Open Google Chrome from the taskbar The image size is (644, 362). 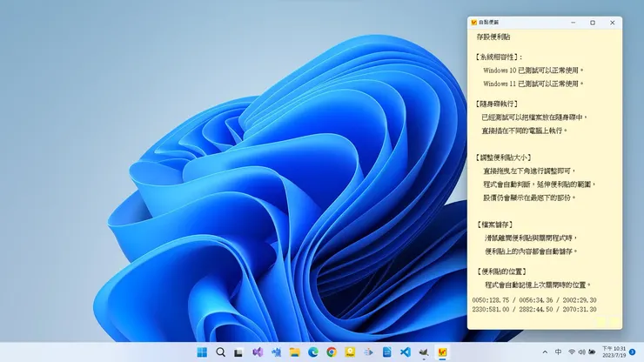click(332, 352)
